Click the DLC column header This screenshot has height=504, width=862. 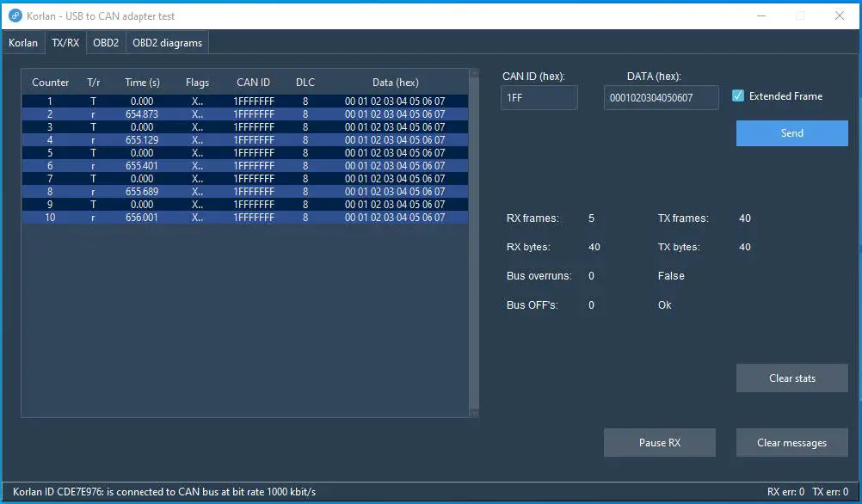click(x=305, y=82)
